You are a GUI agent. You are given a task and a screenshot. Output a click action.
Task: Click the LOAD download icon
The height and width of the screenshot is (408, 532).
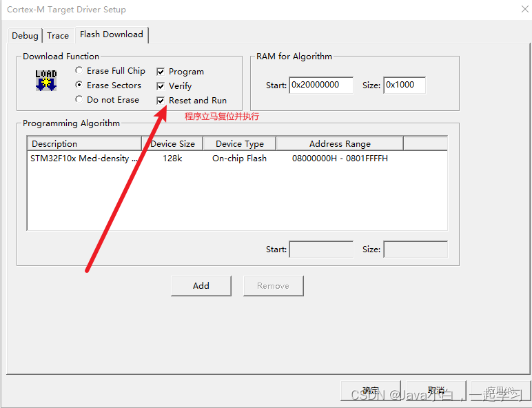coord(46,81)
